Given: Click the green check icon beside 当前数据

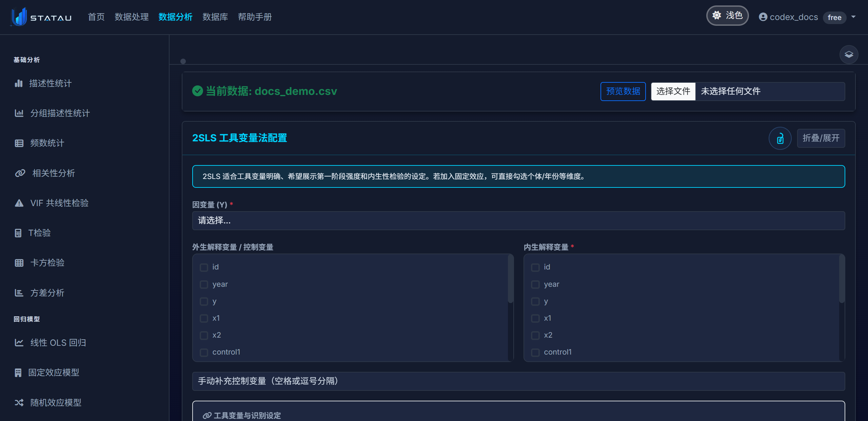Looking at the screenshot, I should 197,91.
